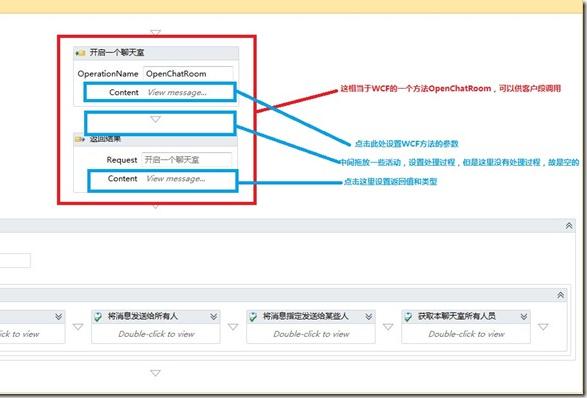Viewport: 587px width, 398px height.
Task: Expand the 将消息发送给所有人 activity
Action: pyautogui.click(x=213, y=317)
